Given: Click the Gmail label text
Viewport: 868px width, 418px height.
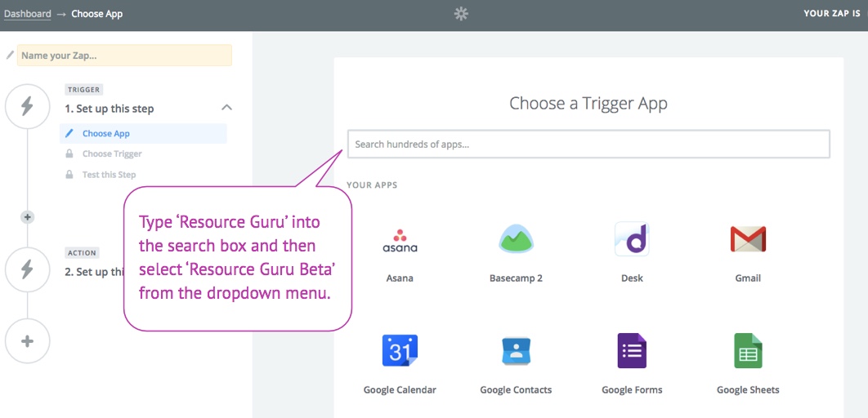Looking at the screenshot, I should [x=748, y=278].
